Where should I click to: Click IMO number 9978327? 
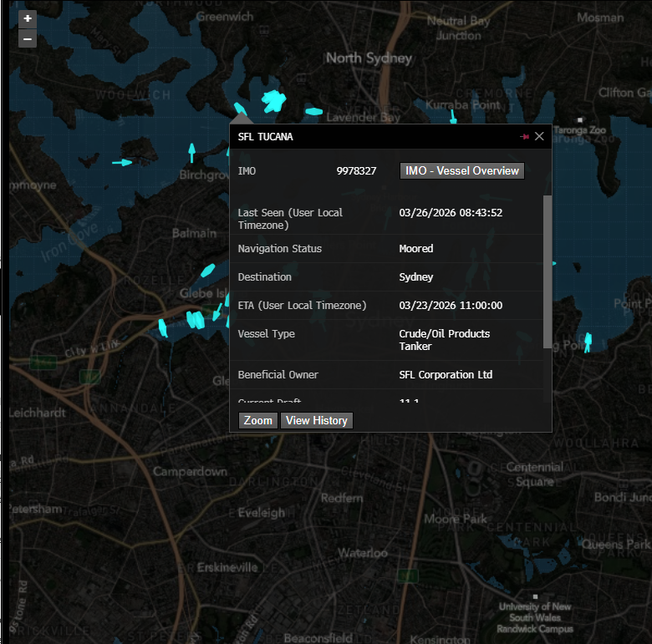coord(356,170)
